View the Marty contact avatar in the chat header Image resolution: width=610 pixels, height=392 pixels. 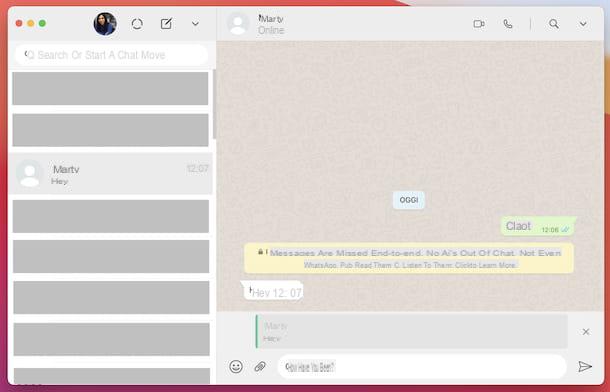[238, 24]
